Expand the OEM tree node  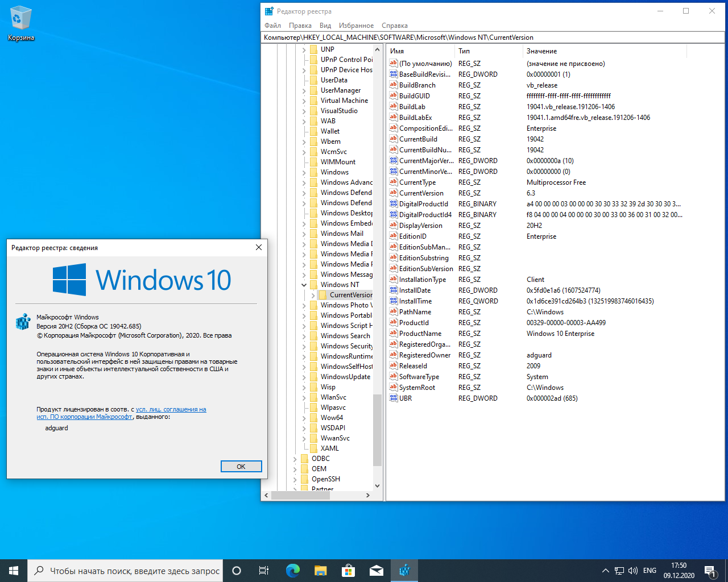point(295,469)
